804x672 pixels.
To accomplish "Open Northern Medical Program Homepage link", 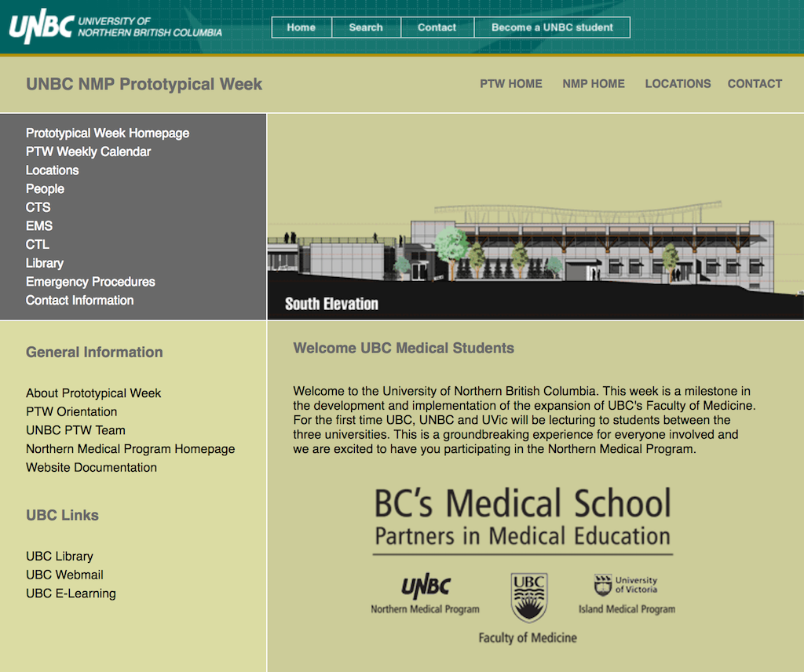I will point(130,449).
